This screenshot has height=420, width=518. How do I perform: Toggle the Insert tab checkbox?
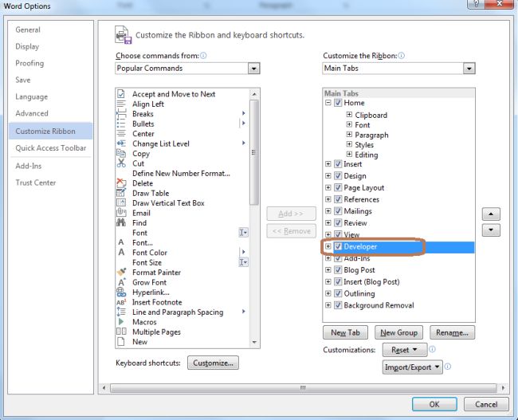click(338, 164)
